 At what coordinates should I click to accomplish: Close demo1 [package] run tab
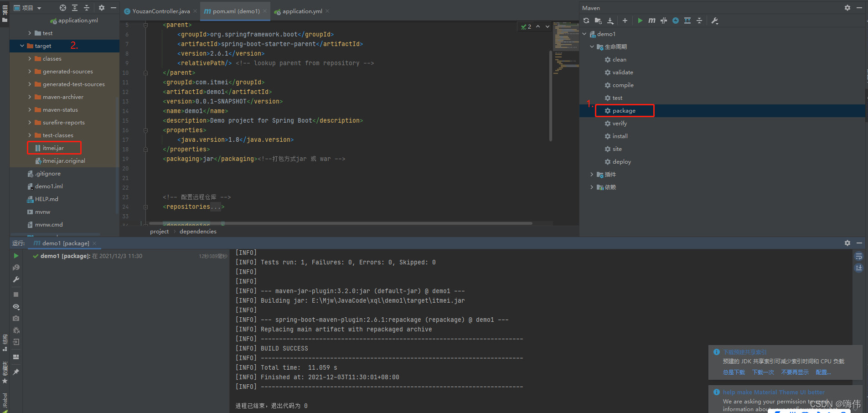point(94,243)
